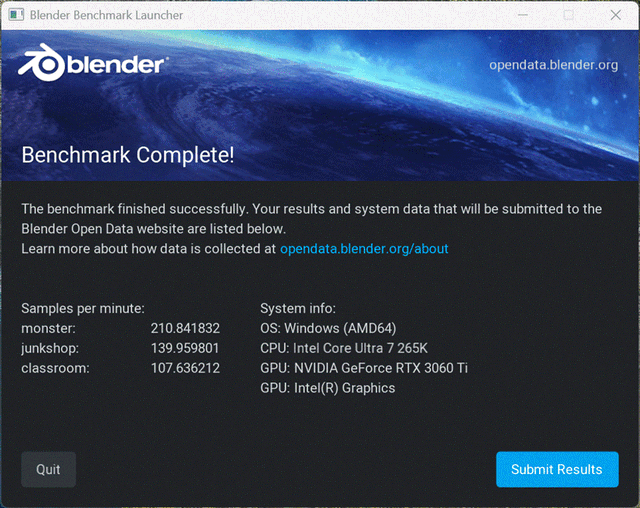Viewport: 640px width, 508px height.
Task: Click the 'System info:' heading
Action: [298, 308]
